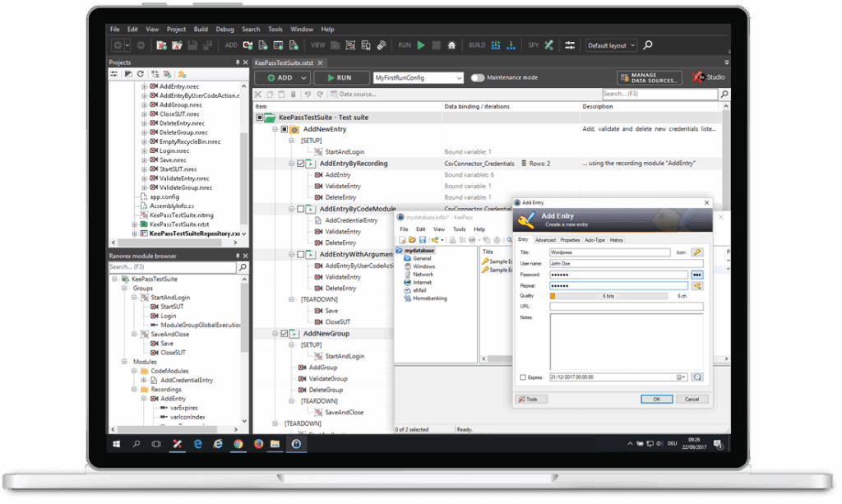This screenshot has width=842, height=504.
Task: Click the refresh icon in Projects panel toolbar
Action: tap(140, 74)
